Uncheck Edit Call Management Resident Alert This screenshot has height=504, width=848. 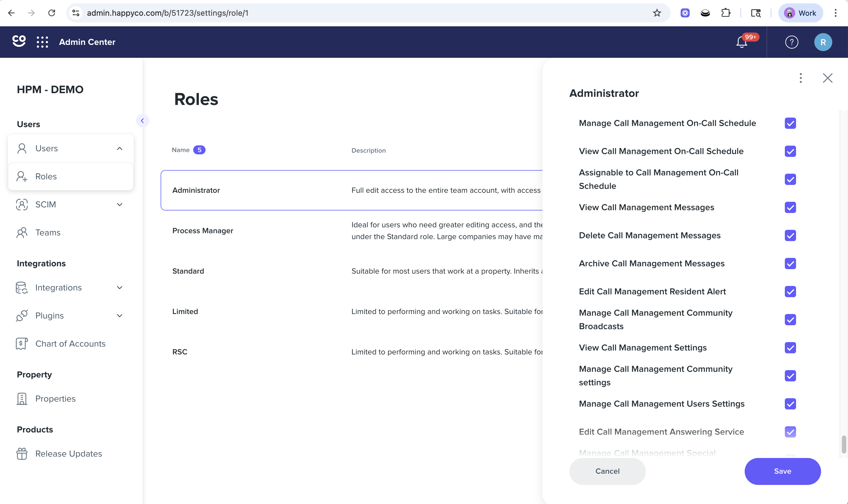click(x=790, y=291)
